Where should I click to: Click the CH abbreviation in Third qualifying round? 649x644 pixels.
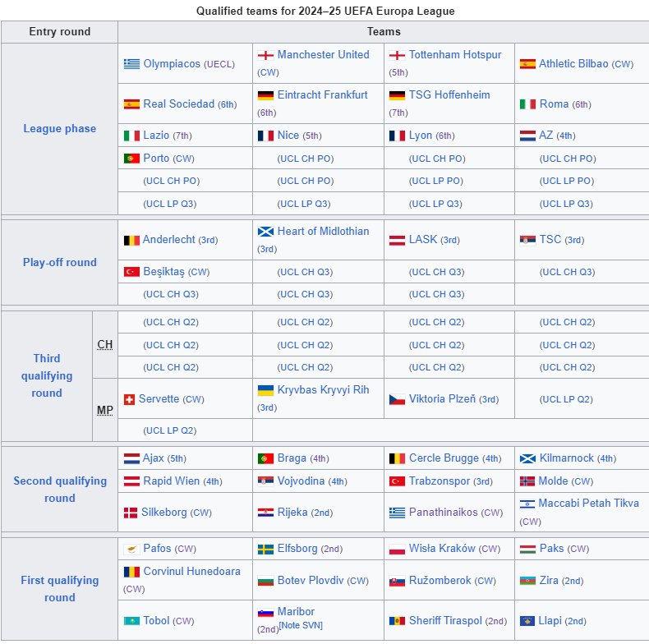click(x=104, y=345)
